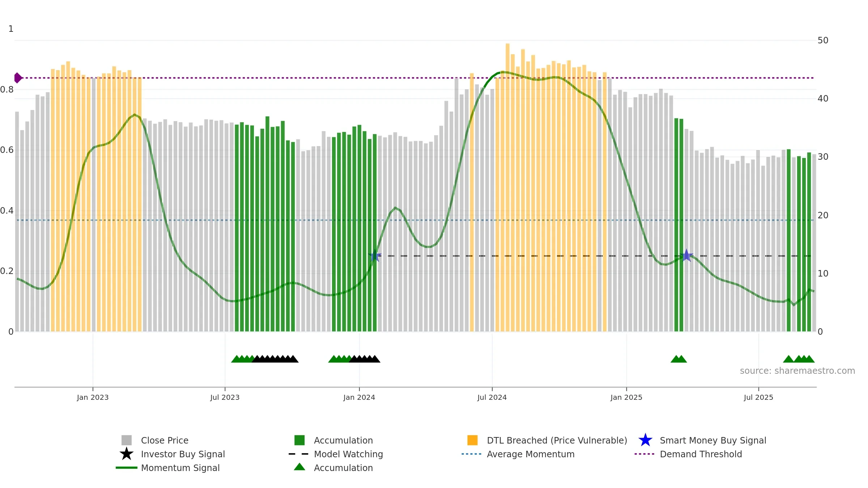Toggle Model Watching dashed-line legend entry
The width and height of the screenshot is (868, 488).
[336, 454]
